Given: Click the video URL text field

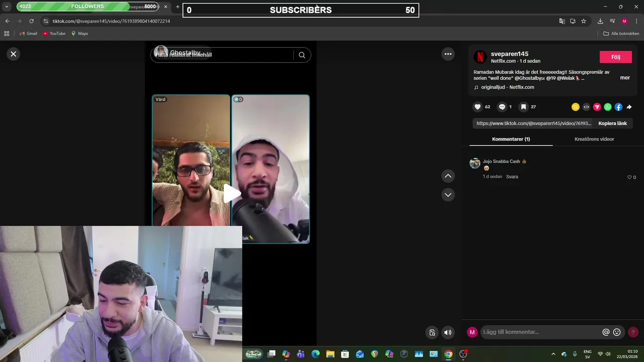Looking at the screenshot, I should (533, 123).
